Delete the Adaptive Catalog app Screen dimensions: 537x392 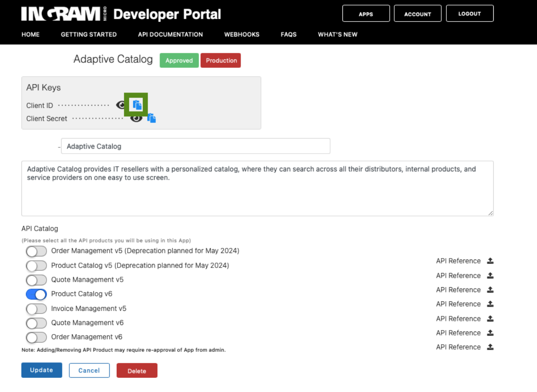point(137,371)
